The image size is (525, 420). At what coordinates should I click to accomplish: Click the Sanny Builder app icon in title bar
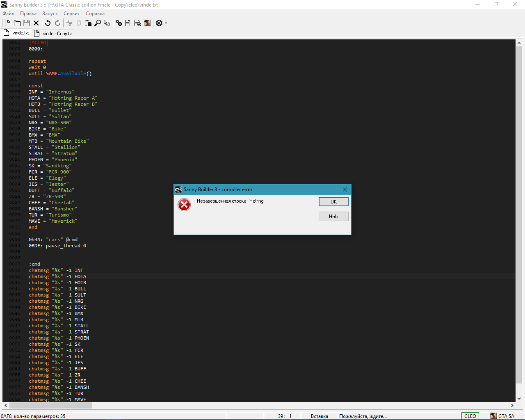pos(4,5)
